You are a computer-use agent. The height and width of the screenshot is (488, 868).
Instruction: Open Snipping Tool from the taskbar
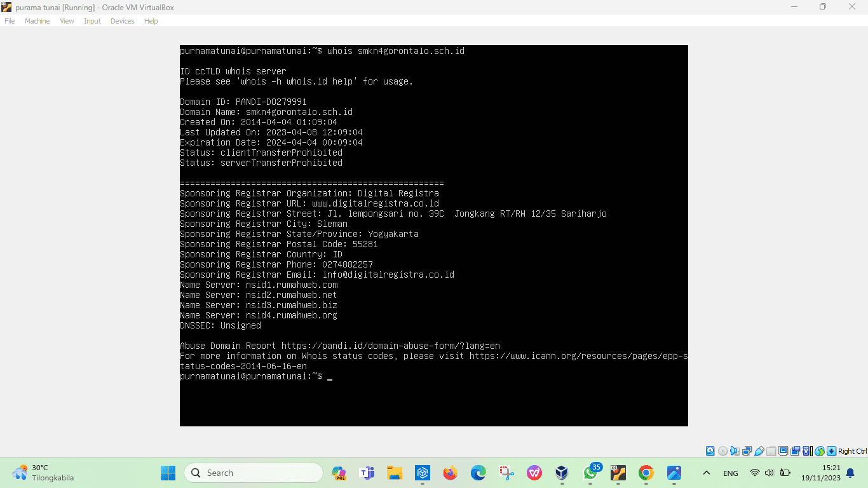pos(506,473)
